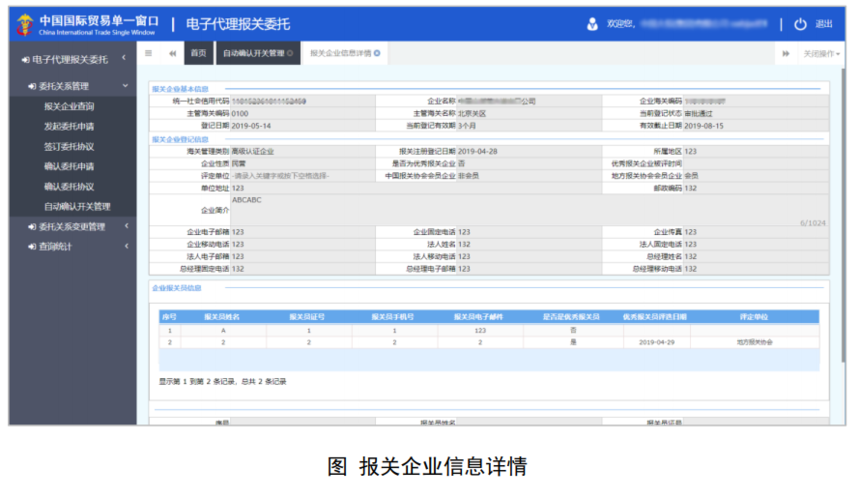Close the 报关企业信息详情 tab via its x icon
Image resolution: width=860 pixels, height=498 pixels.
click(377, 53)
